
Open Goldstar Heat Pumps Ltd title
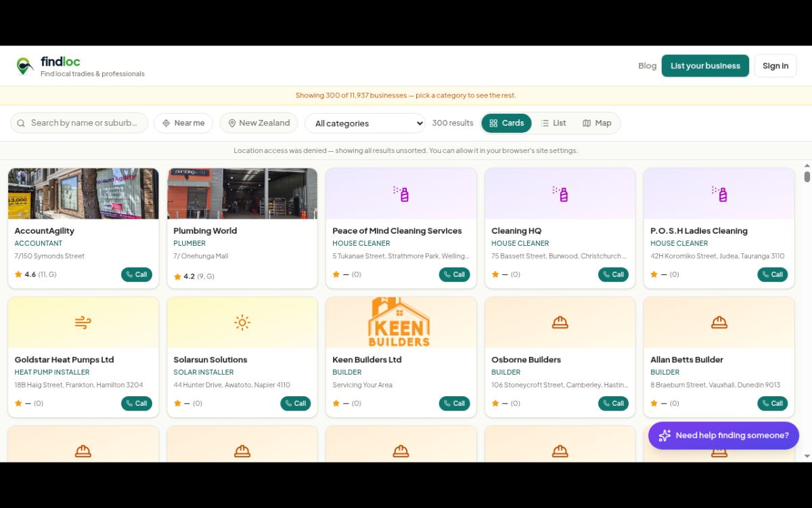coord(64,360)
